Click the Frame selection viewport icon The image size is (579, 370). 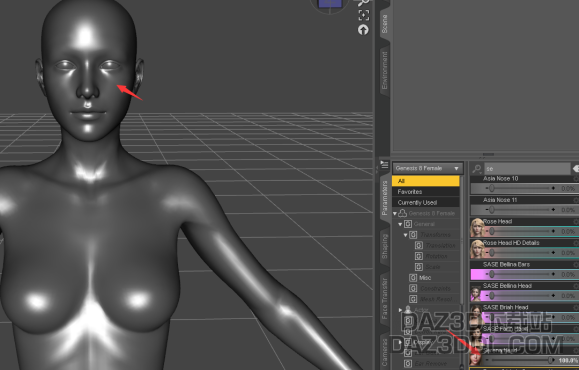364,15
